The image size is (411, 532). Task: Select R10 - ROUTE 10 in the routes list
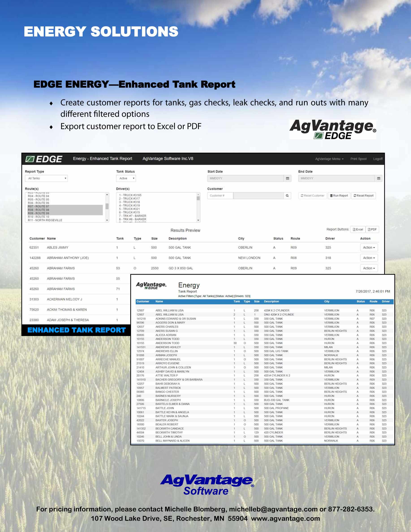(65, 217)
